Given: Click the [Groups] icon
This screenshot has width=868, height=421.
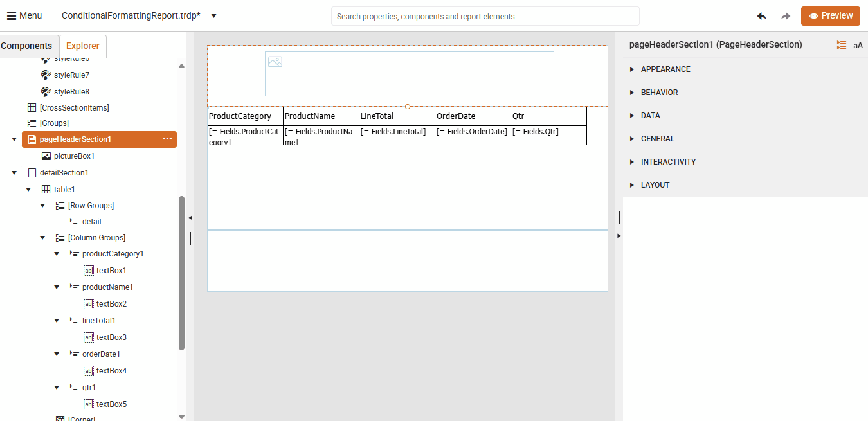Looking at the screenshot, I should pyautogui.click(x=32, y=123).
